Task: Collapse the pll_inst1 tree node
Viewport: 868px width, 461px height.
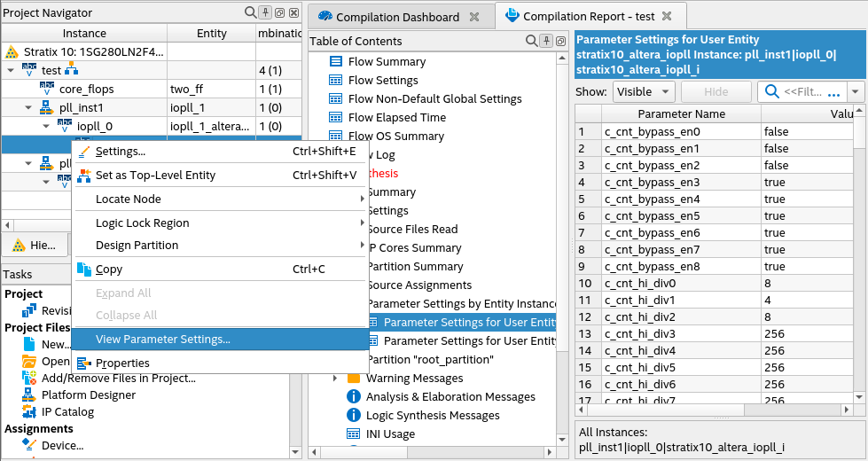Action: click(x=28, y=107)
